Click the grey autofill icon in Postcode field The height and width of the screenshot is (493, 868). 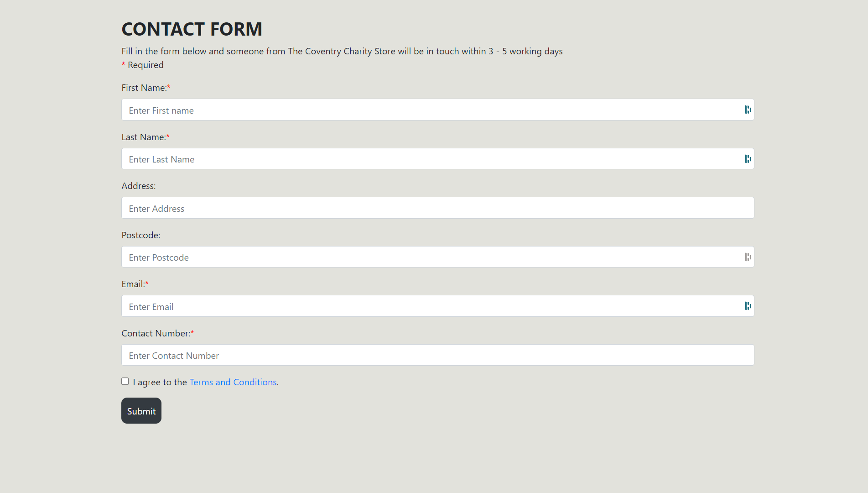tap(748, 257)
